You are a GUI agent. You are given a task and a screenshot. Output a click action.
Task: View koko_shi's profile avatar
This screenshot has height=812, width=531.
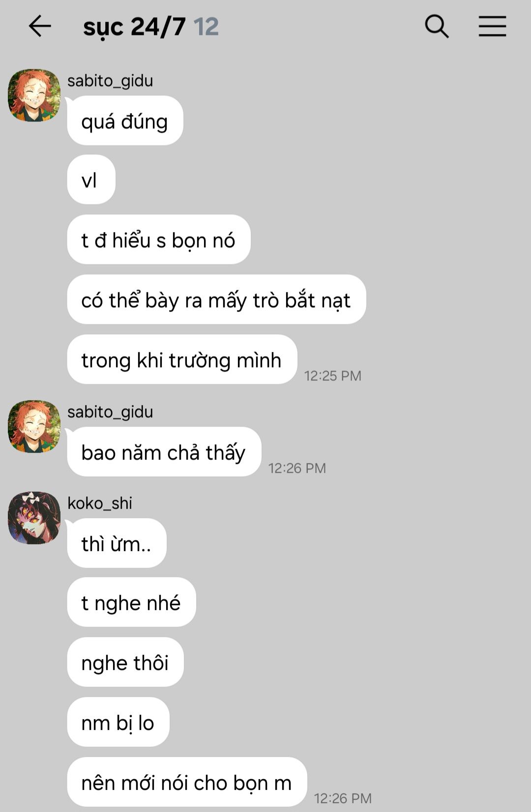(34, 518)
